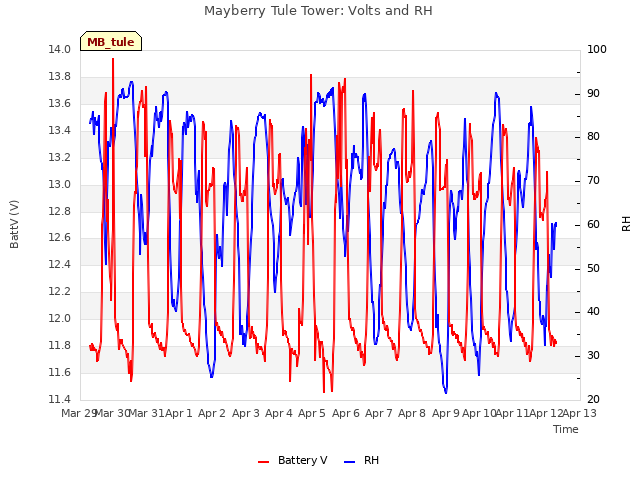Select the 12.8 left axis tick
The image size is (640, 480).
pyautogui.click(x=60, y=211)
